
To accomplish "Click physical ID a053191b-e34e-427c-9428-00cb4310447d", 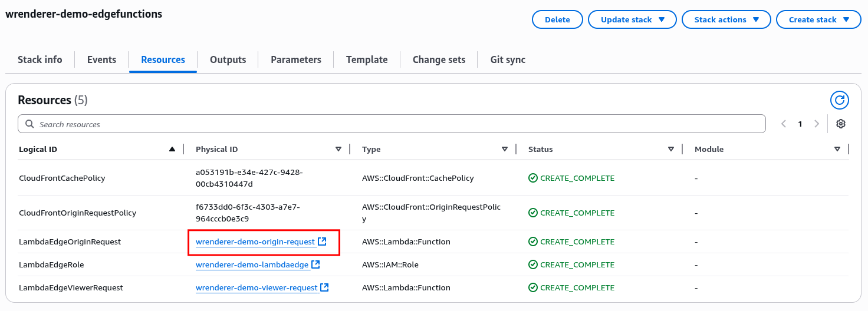I will (249, 178).
